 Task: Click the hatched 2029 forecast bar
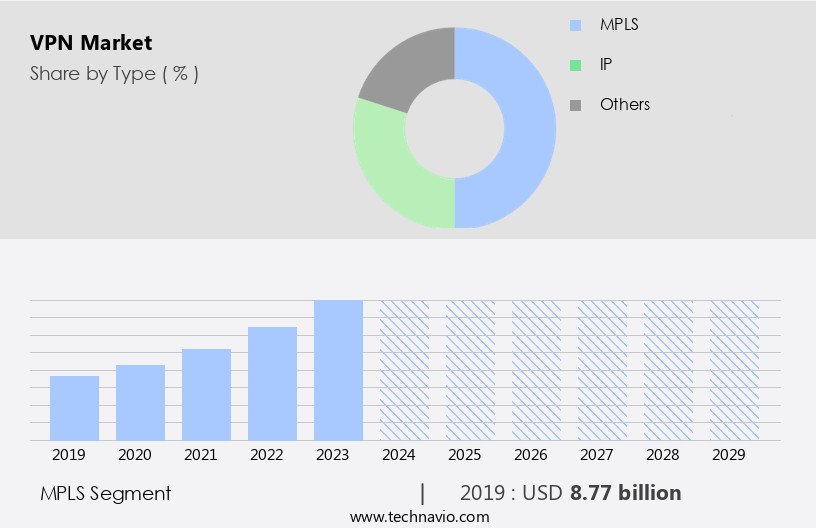click(734, 370)
